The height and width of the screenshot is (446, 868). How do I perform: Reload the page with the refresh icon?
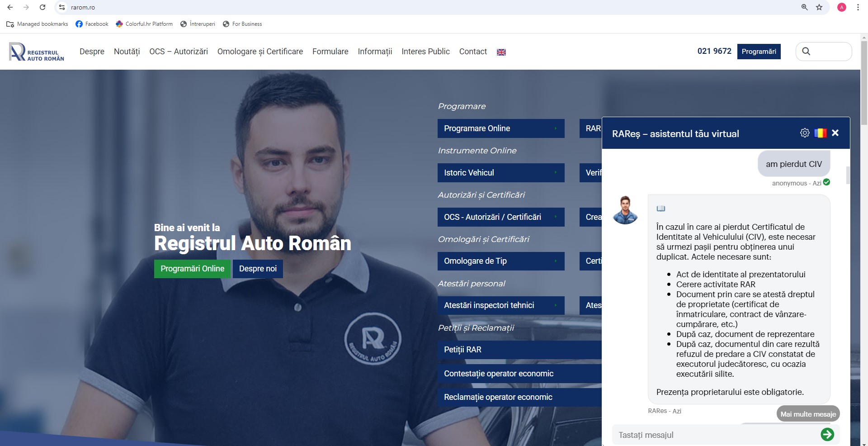(x=42, y=7)
